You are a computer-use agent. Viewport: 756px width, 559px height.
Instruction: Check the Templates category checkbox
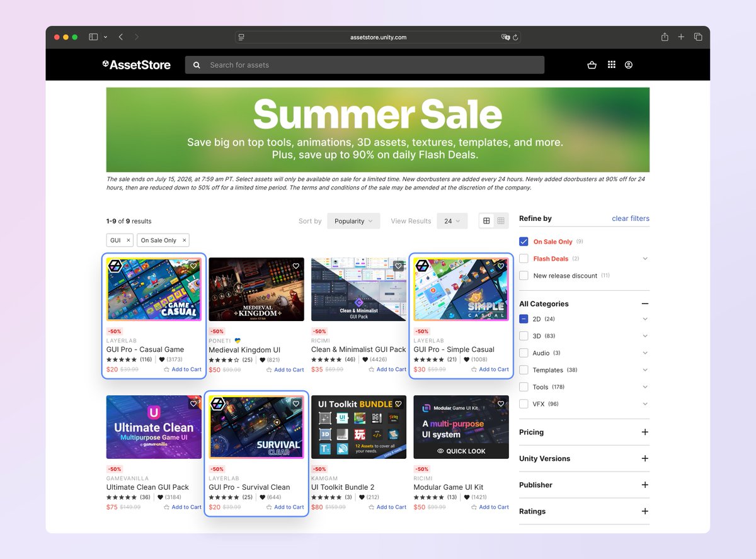coord(524,370)
